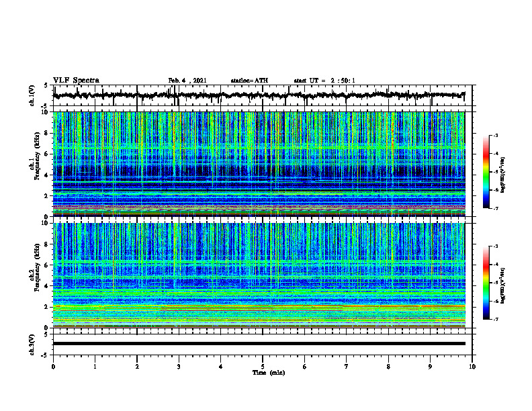Click the ch.3 flat black voltage trace
The width and height of the screenshot is (532, 411).
click(x=259, y=344)
